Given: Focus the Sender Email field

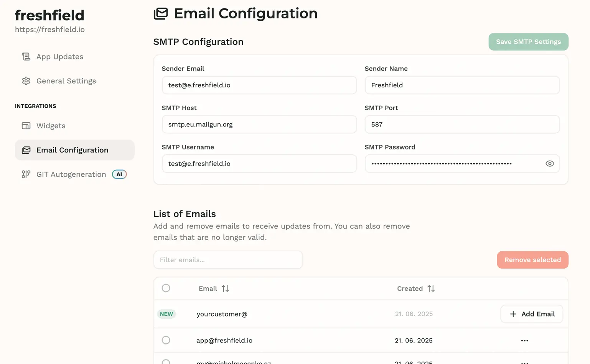Looking at the screenshot, I should point(259,85).
